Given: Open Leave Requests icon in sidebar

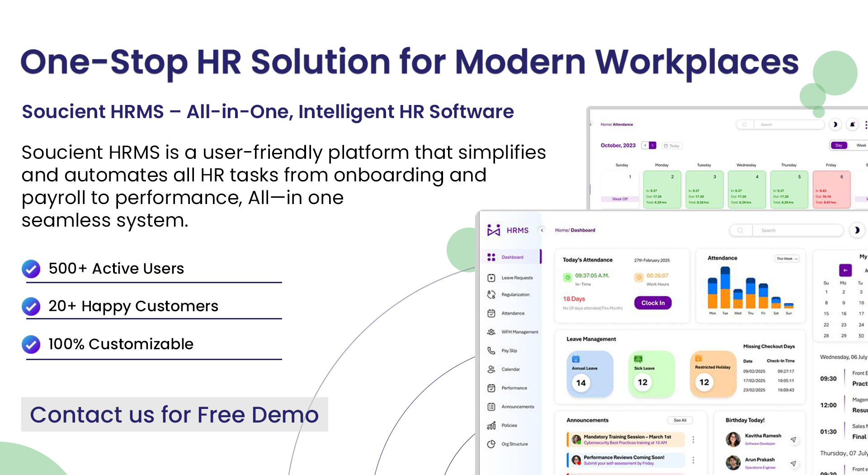Looking at the screenshot, I should point(491,278).
